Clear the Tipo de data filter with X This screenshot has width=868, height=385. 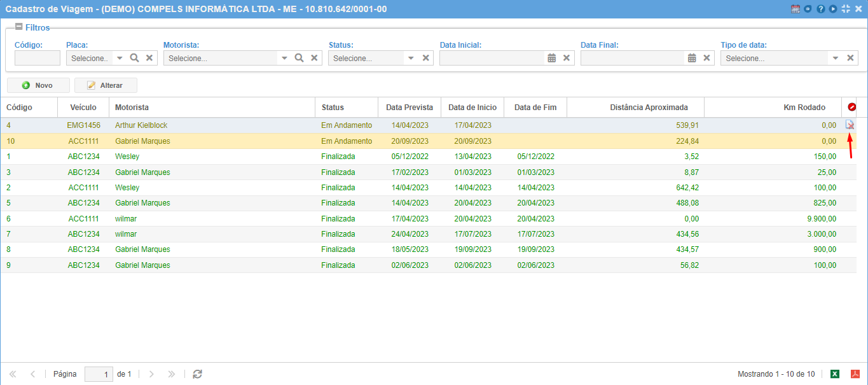point(850,58)
